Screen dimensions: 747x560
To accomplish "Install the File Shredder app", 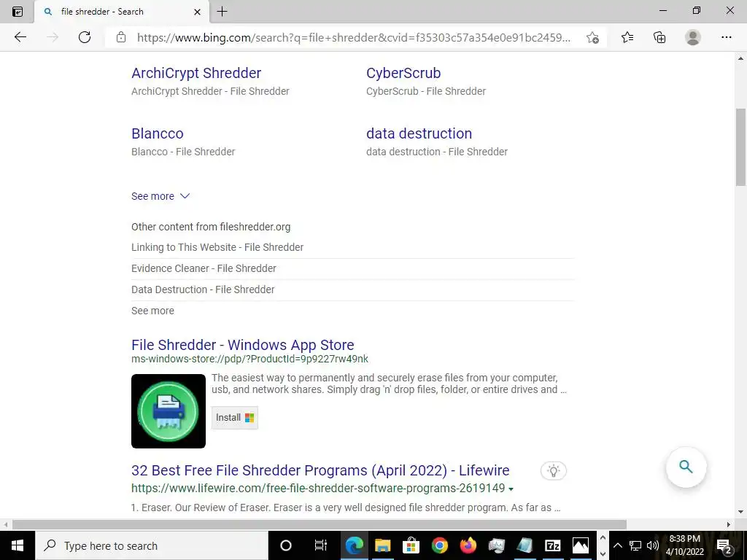I will (235, 418).
